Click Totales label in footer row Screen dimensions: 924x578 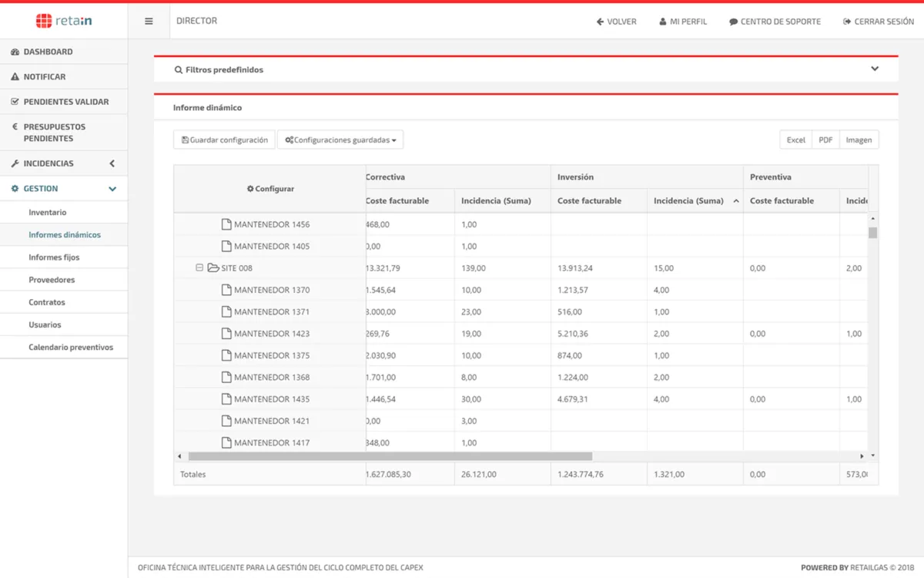(x=193, y=474)
